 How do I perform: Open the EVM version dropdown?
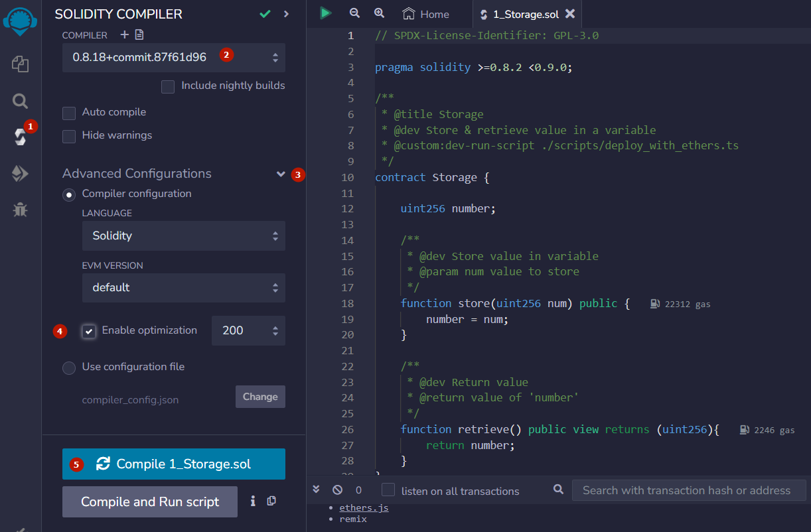(x=184, y=288)
